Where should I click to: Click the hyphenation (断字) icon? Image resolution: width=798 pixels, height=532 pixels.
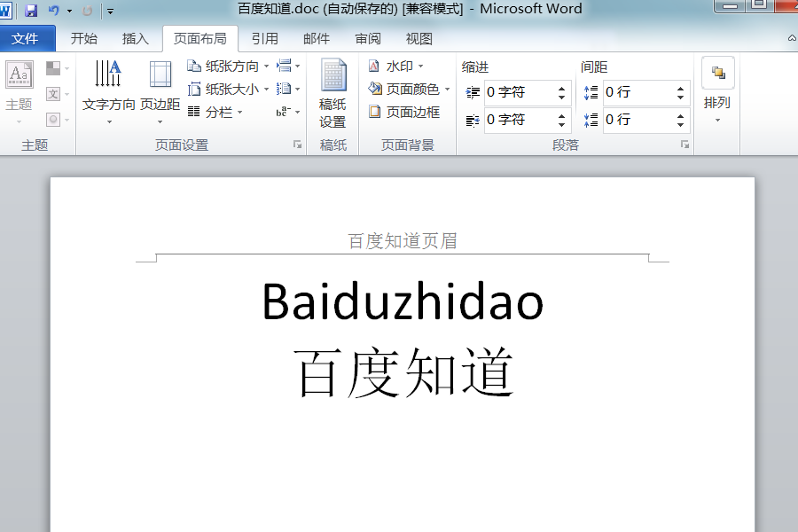coord(282,113)
